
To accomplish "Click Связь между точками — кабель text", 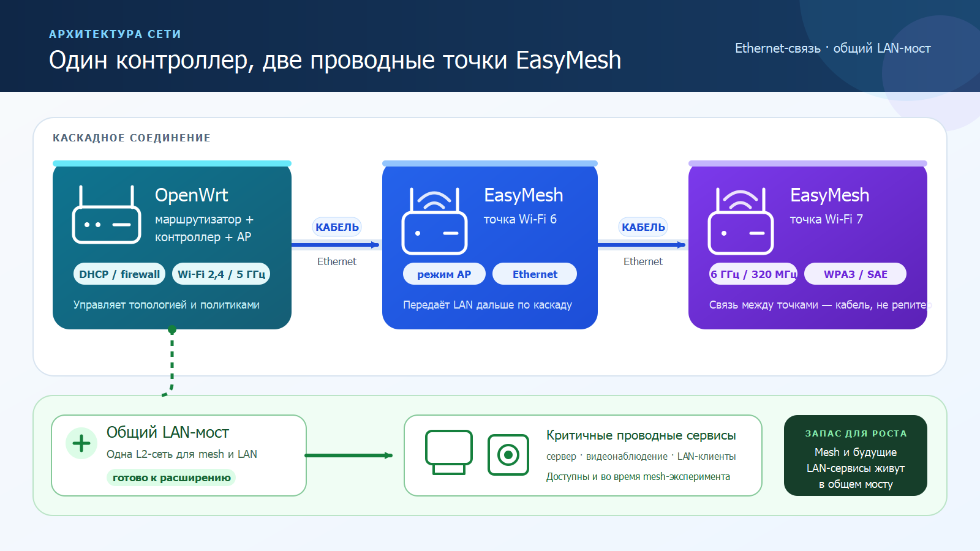I will (x=820, y=305).
